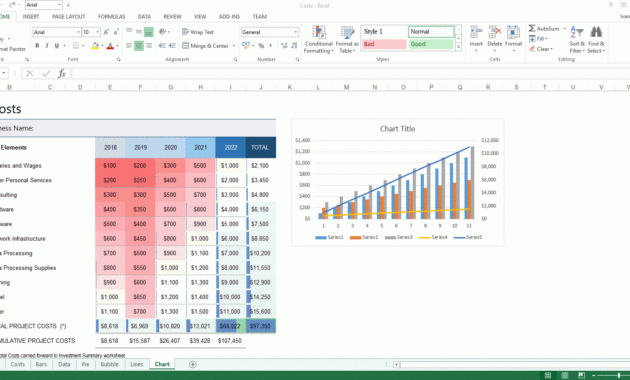
Task: Switch to Normal view in status bar
Action: (548, 376)
